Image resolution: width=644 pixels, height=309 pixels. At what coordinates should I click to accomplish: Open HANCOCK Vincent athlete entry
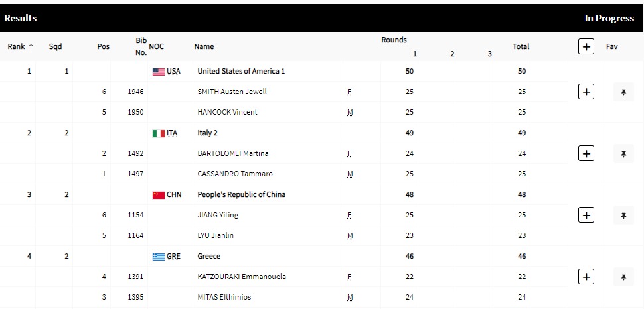227,113
